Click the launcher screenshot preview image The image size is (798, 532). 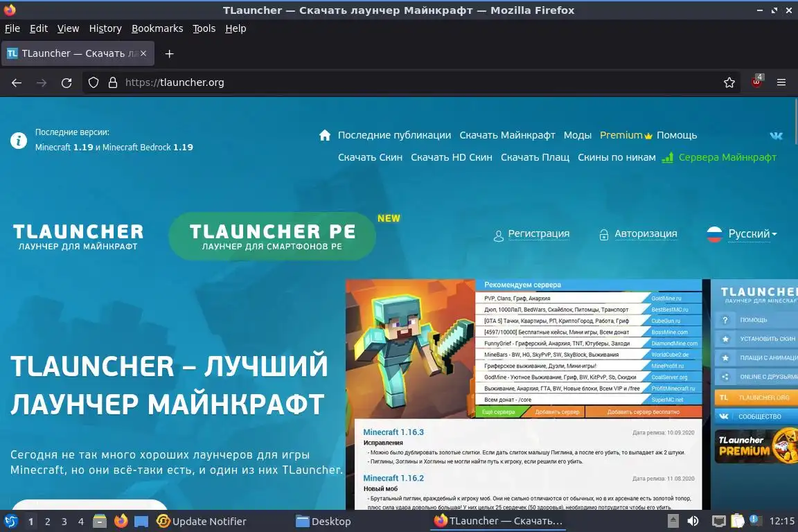point(571,395)
